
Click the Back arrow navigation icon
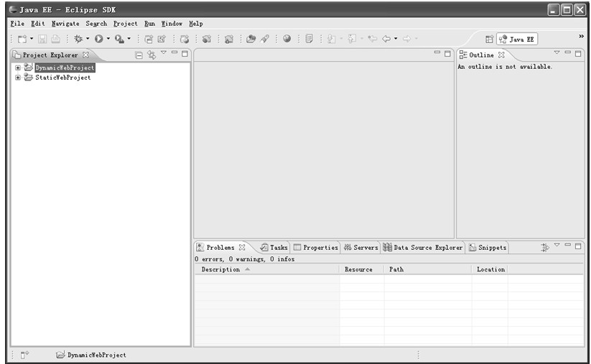pos(386,39)
